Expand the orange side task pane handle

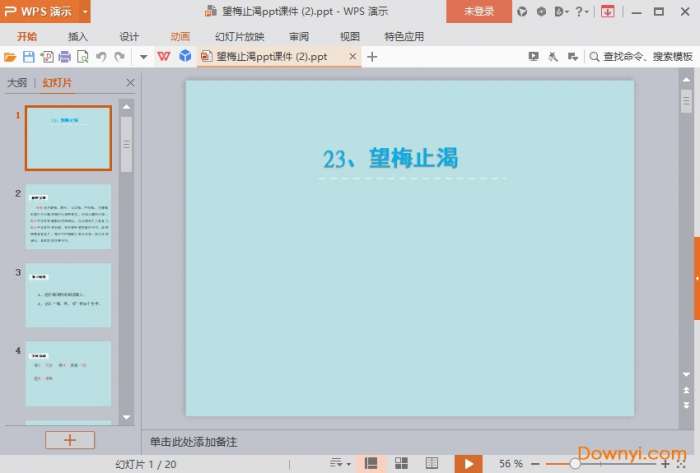click(697, 278)
